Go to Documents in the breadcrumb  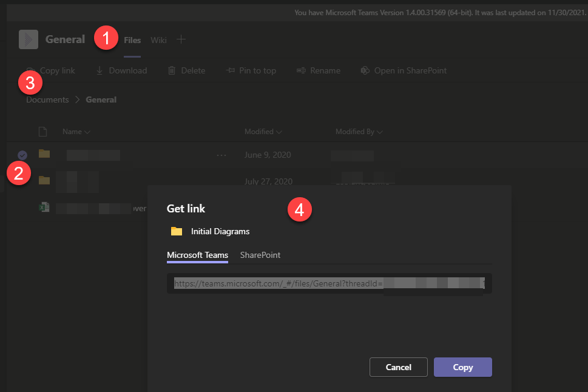47,100
